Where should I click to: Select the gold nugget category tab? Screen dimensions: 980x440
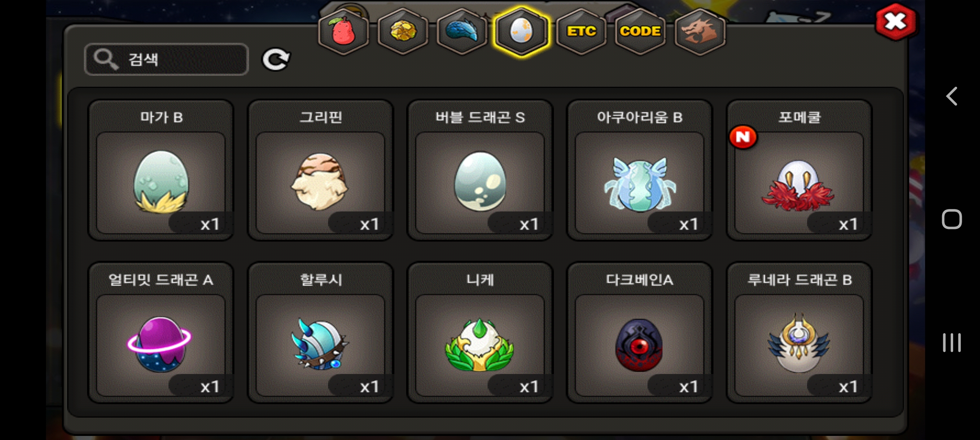point(403,32)
